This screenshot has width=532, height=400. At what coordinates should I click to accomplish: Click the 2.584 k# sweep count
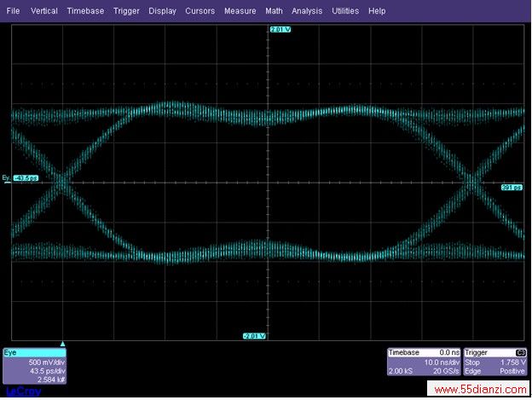(x=51, y=380)
